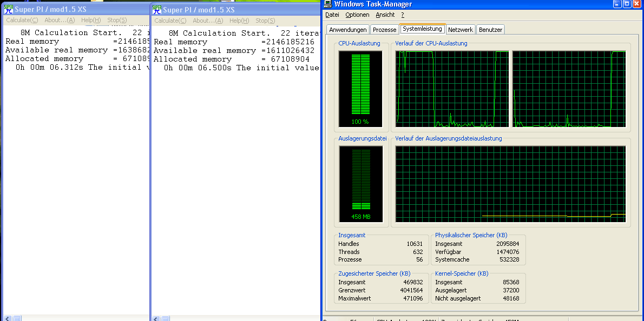The image size is (644, 321).
Task: Click second CPU history graph
Action: (569, 89)
